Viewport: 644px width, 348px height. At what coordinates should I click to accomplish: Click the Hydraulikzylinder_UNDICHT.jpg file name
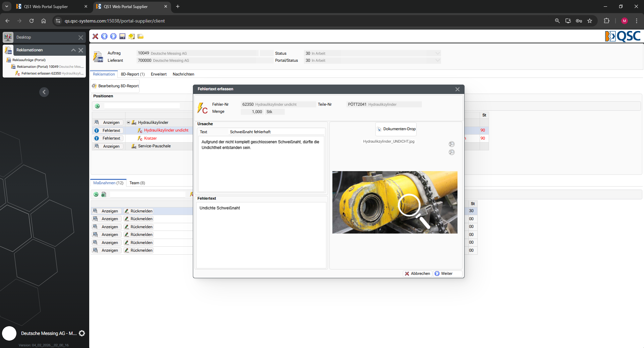[388, 141]
